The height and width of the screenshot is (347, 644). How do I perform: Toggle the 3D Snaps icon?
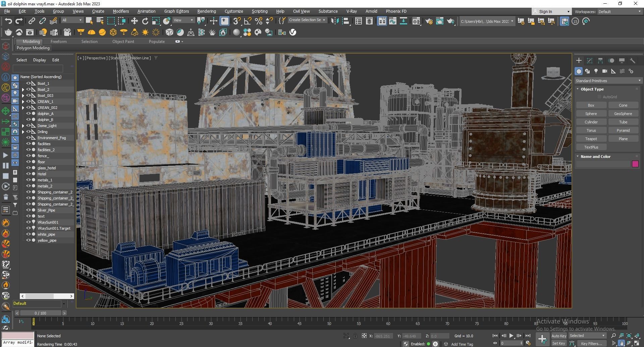coord(237,21)
